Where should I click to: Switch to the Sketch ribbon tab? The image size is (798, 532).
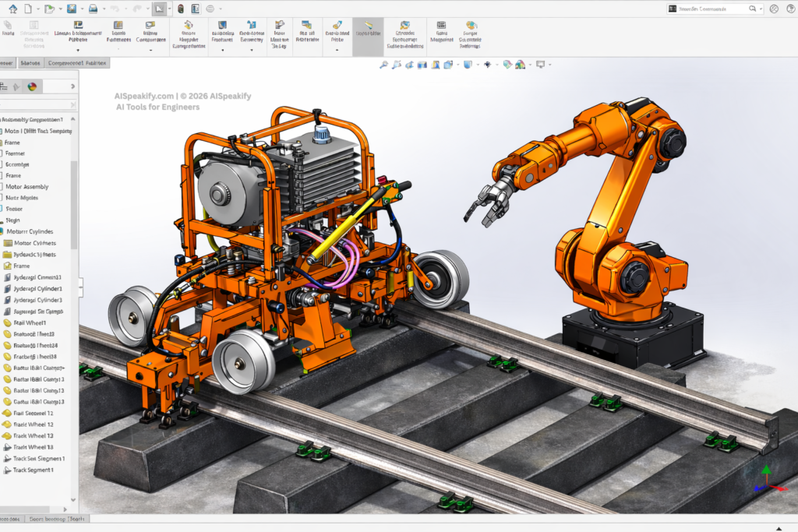(x=30, y=63)
